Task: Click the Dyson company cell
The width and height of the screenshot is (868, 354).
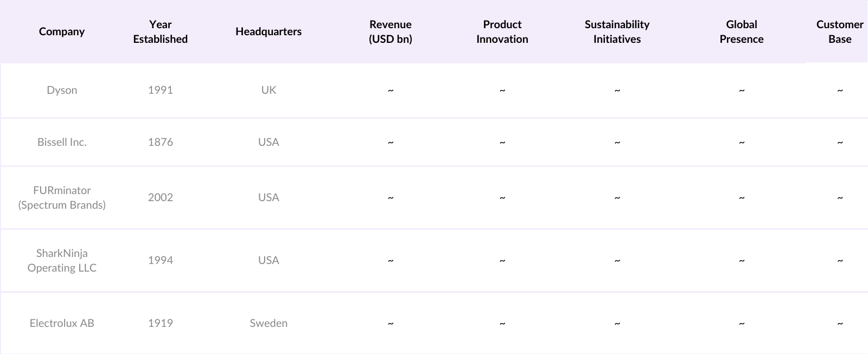Action: [x=62, y=90]
